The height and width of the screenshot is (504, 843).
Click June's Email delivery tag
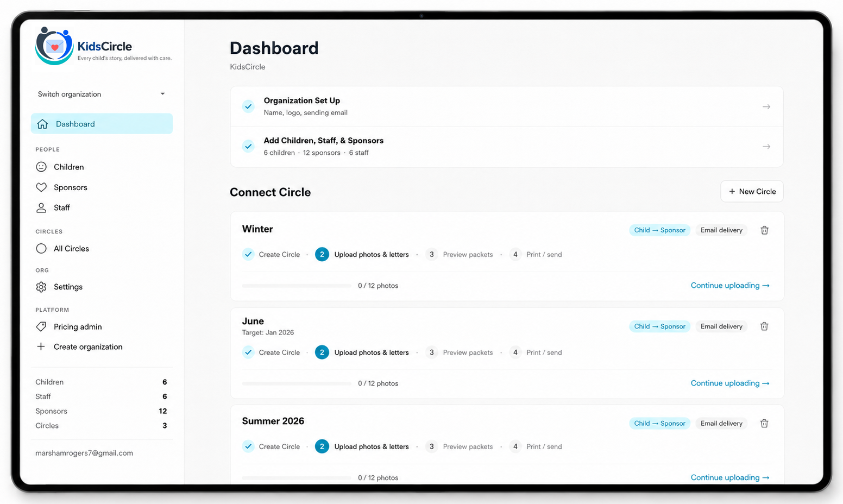(721, 326)
